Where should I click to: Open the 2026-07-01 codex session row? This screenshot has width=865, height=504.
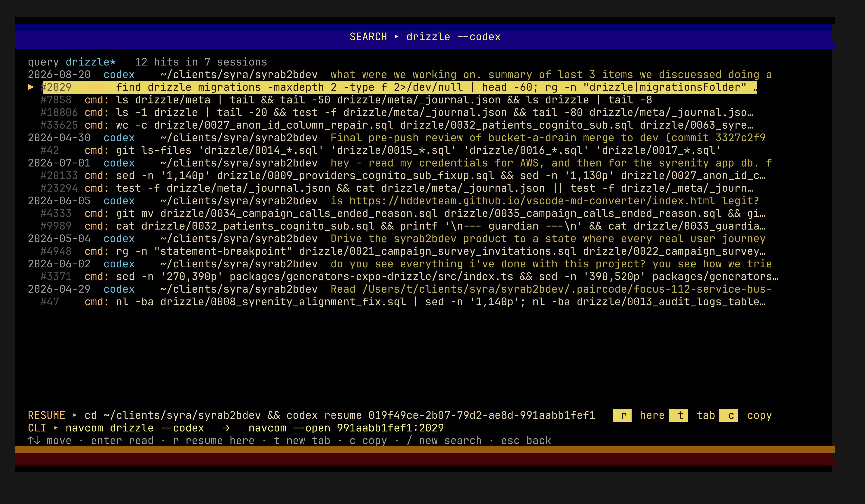tap(400, 163)
